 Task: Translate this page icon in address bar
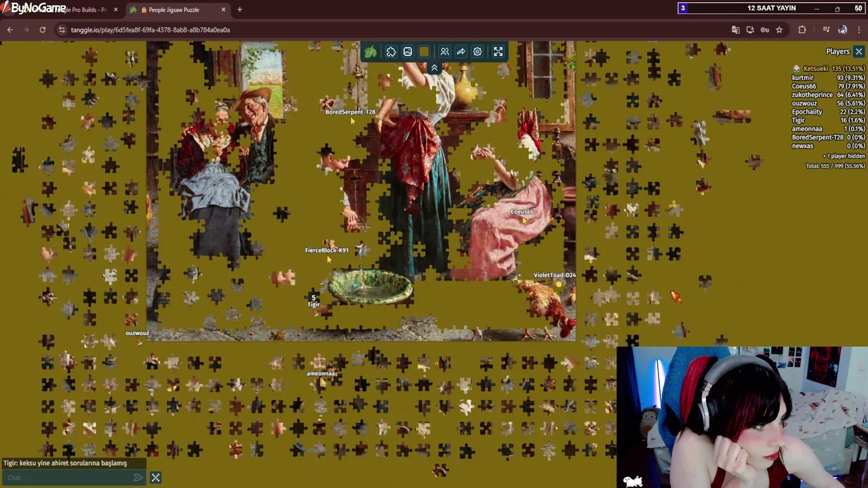click(736, 30)
